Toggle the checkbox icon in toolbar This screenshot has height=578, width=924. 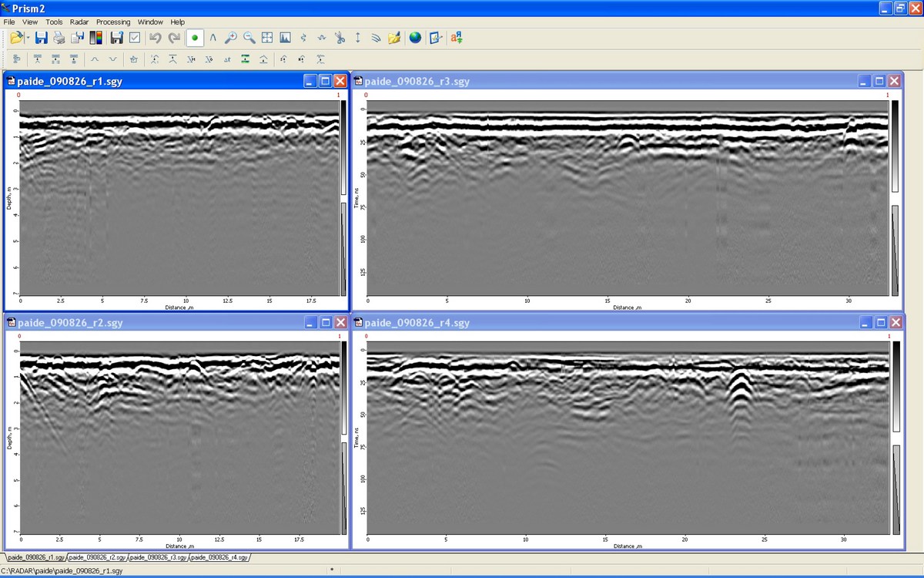tap(135, 38)
